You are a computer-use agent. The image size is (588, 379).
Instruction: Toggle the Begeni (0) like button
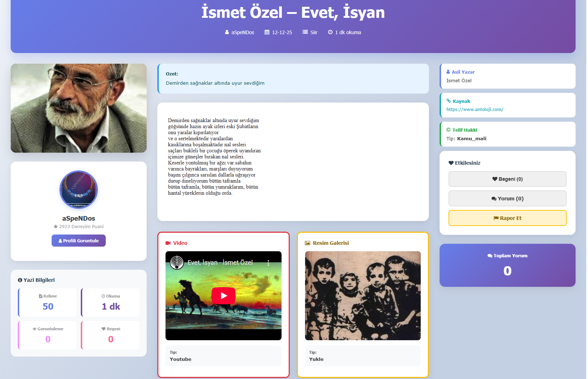pos(507,179)
